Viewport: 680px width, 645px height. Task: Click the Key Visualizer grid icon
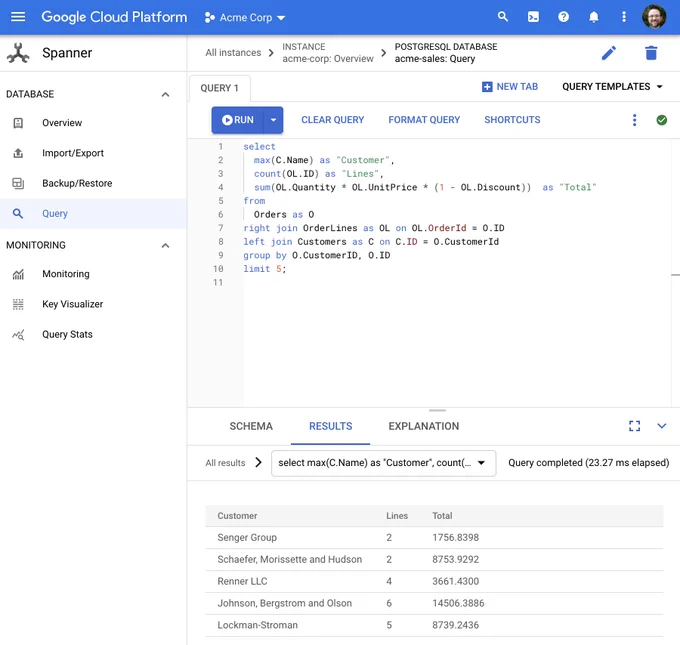[18, 304]
